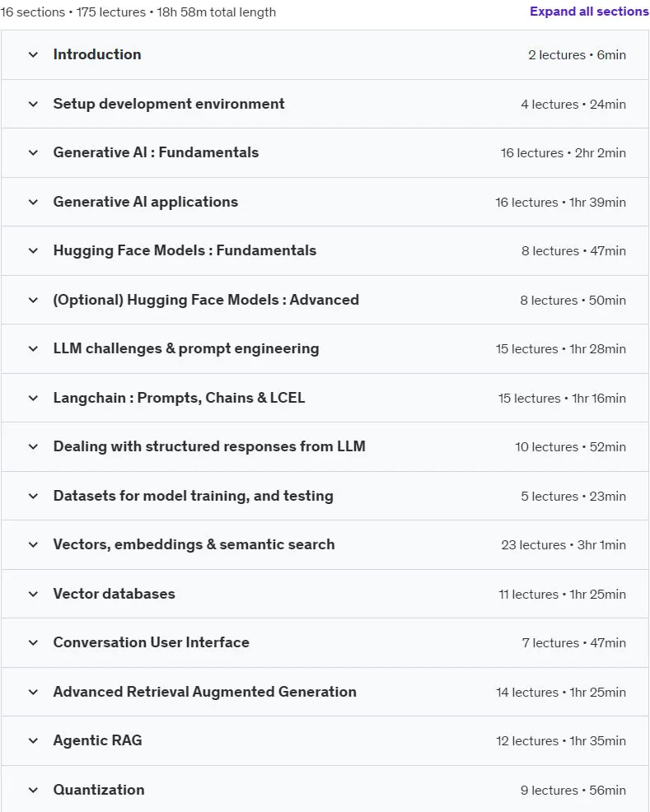
Task: Expand Setup development environment chevron
Action: pos(33,104)
